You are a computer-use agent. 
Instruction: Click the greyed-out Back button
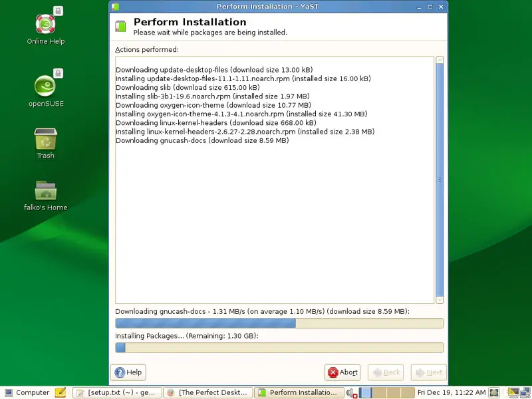pos(386,372)
